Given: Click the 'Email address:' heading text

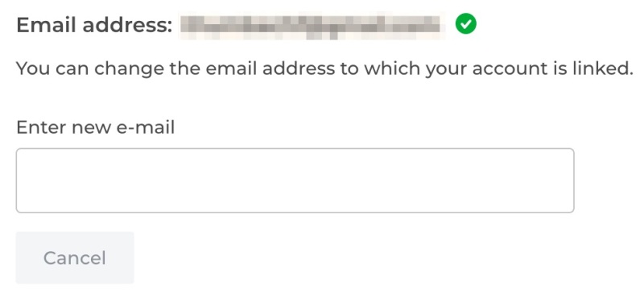Looking at the screenshot, I should coord(94,26).
